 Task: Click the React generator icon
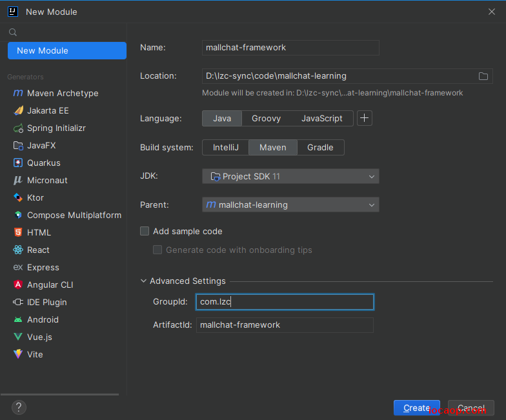click(18, 250)
